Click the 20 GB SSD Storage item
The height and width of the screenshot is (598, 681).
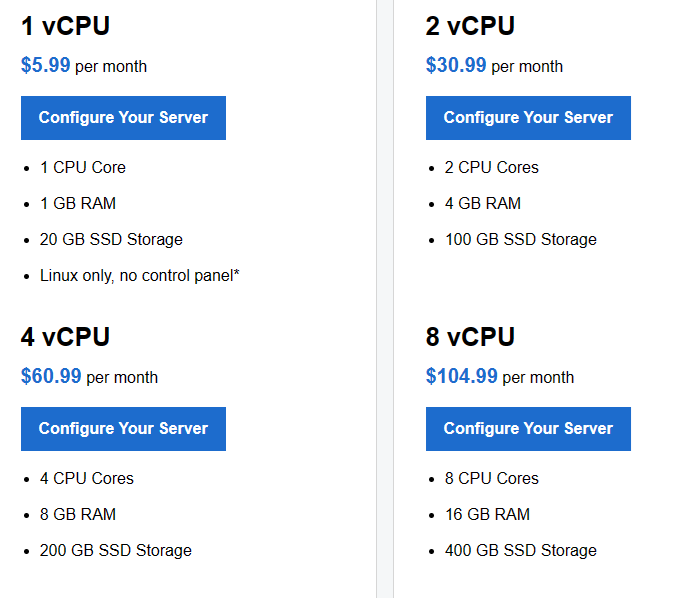111,240
